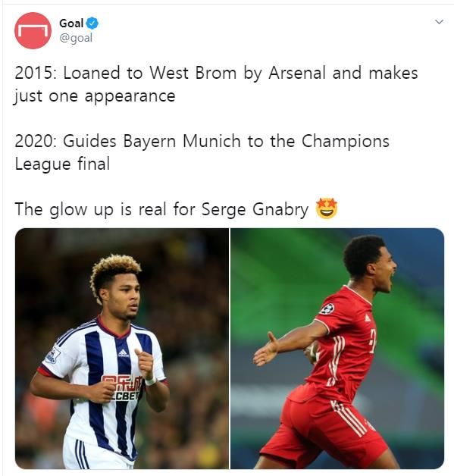Click the adidas logo on the striped shirt
Screen dimensions: 454x476
123,352
